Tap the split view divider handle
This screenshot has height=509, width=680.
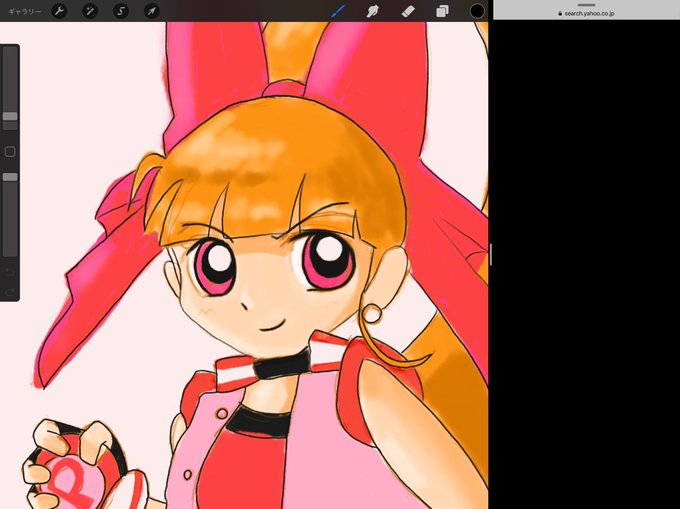pyautogui.click(x=490, y=254)
